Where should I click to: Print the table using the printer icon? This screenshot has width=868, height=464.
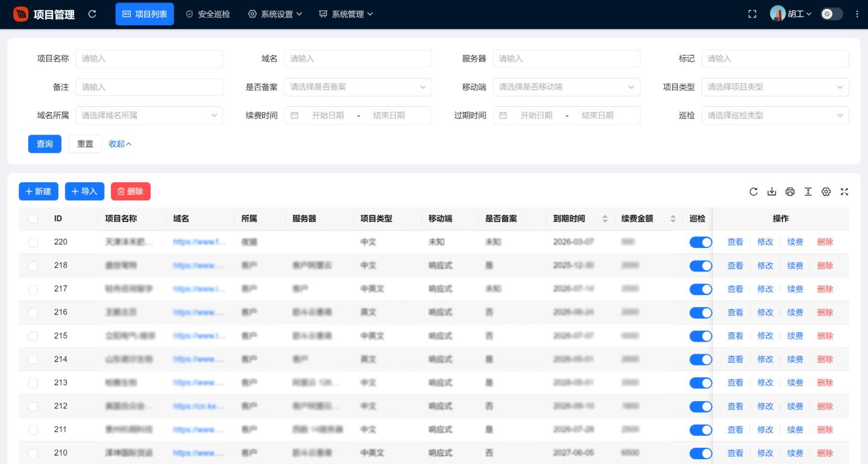coord(790,192)
